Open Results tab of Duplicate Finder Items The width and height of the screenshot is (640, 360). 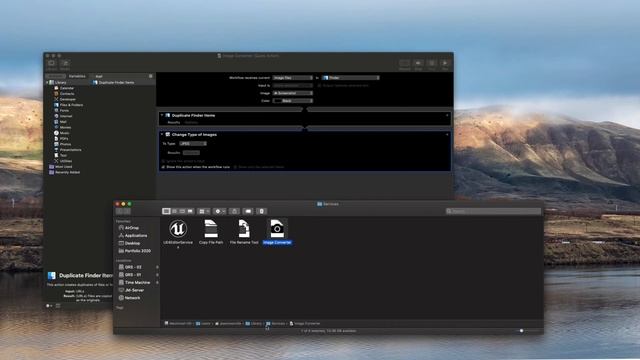point(174,122)
